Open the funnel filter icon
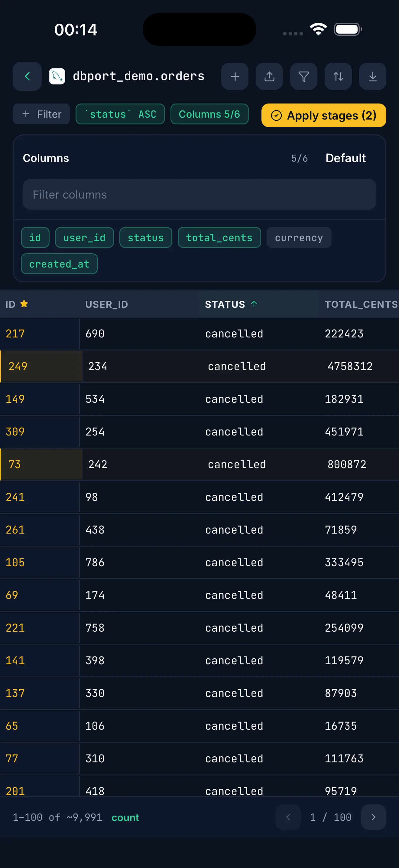The height and width of the screenshot is (868, 399). [x=304, y=76]
